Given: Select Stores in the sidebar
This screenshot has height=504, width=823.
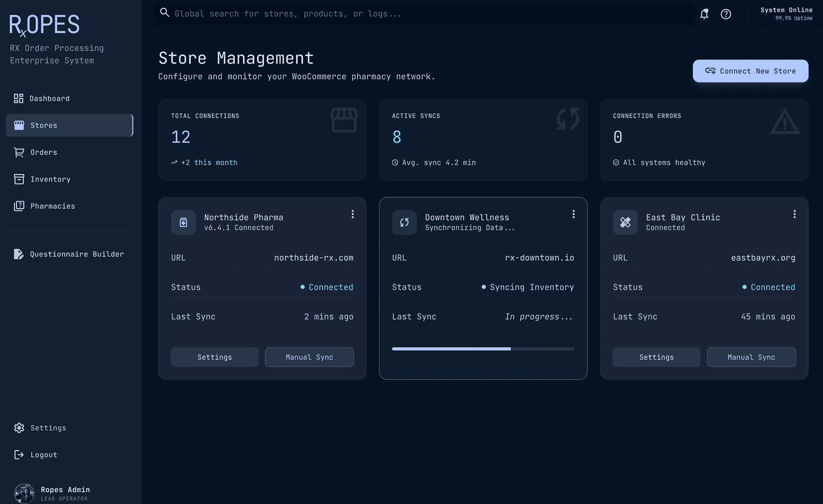Looking at the screenshot, I should coord(69,125).
